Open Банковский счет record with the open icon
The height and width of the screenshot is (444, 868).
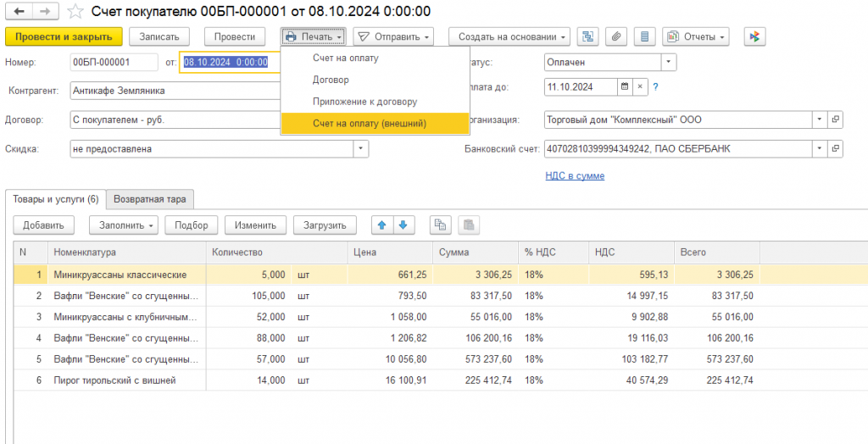[x=835, y=148]
